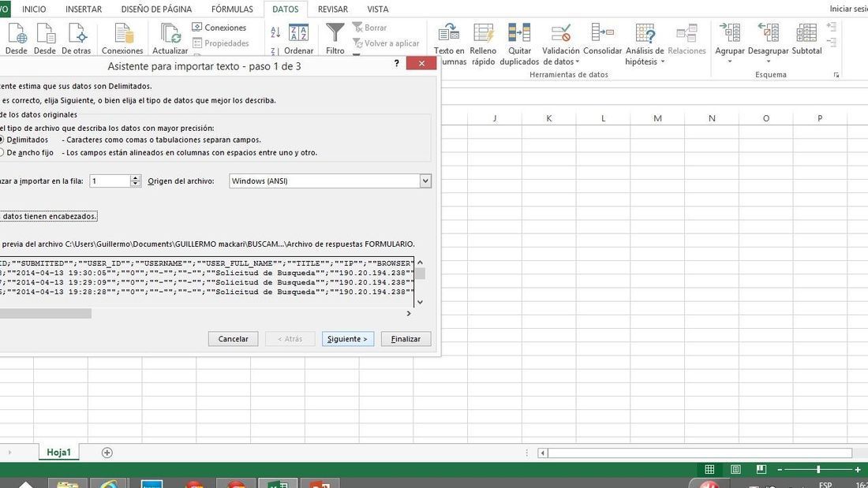Switch to Normal view in status bar
The width and height of the screenshot is (868, 488).
709,469
